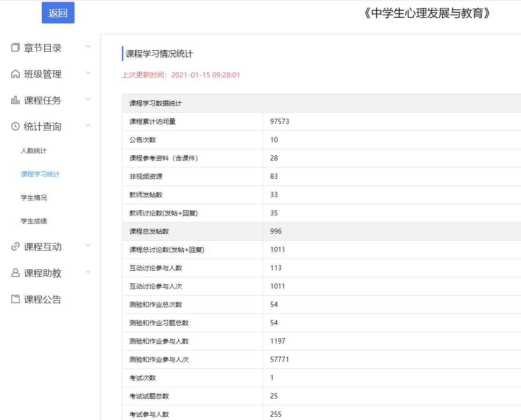
Task: Click the 课程互动 link chain icon
Action: pyautogui.click(x=15, y=247)
